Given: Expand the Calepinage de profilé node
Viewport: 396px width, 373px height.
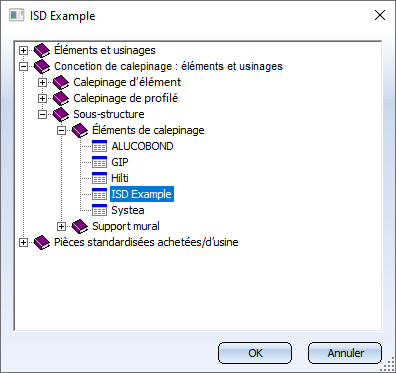Looking at the screenshot, I should coord(42,98).
